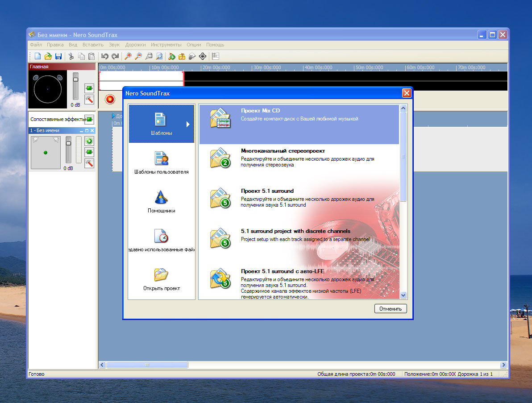Image resolution: width=532 pixels, height=403 pixels.
Task: Zoom out with the red-minus magnifier
Action: pyautogui.click(x=138, y=56)
